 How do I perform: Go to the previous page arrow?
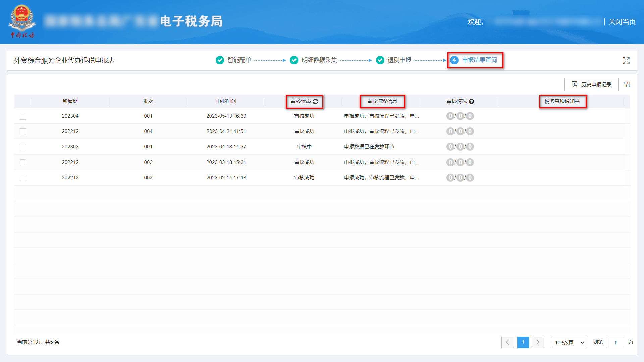point(507,342)
